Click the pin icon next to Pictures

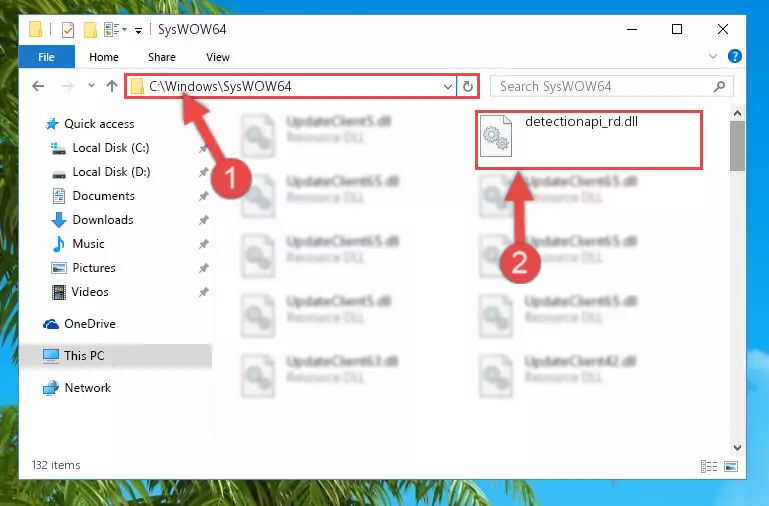point(203,268)
